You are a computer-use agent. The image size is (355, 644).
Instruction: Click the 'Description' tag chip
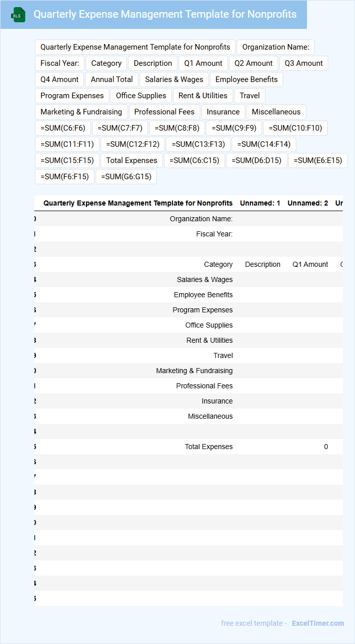(153, 63)
